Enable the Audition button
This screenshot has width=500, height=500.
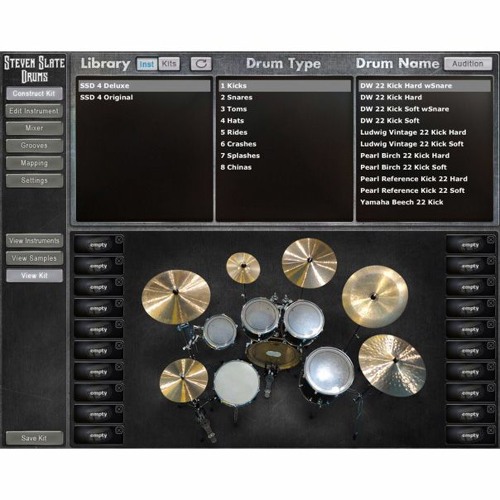click(x=468, y=64)
